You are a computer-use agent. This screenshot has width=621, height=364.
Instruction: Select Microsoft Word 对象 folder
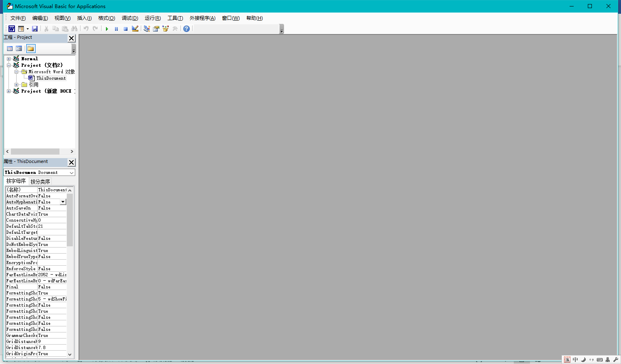(x=52, y=72)
